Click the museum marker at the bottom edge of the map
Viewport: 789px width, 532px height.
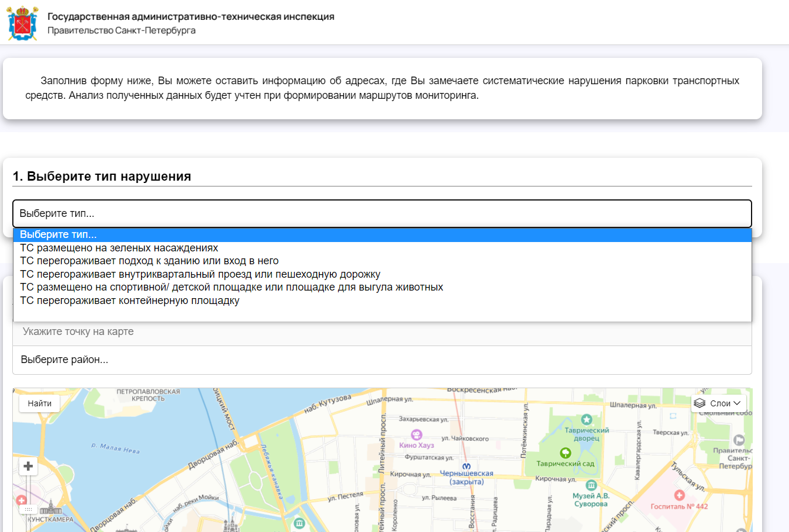(x=299, y=523)
